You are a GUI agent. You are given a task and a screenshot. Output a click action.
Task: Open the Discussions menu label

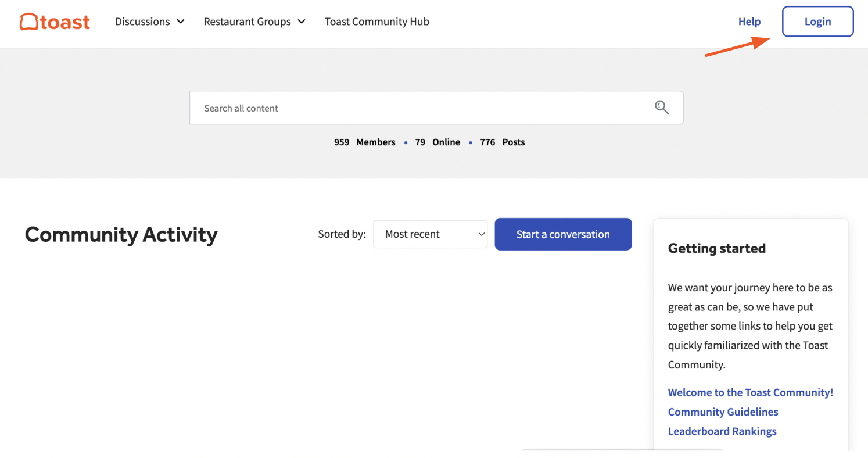click(x=142, y=22)
